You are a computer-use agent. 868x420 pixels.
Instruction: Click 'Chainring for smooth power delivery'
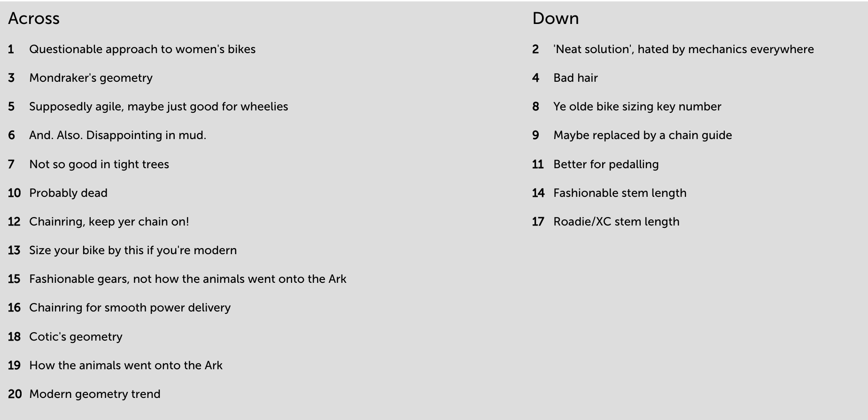(130, 308)
